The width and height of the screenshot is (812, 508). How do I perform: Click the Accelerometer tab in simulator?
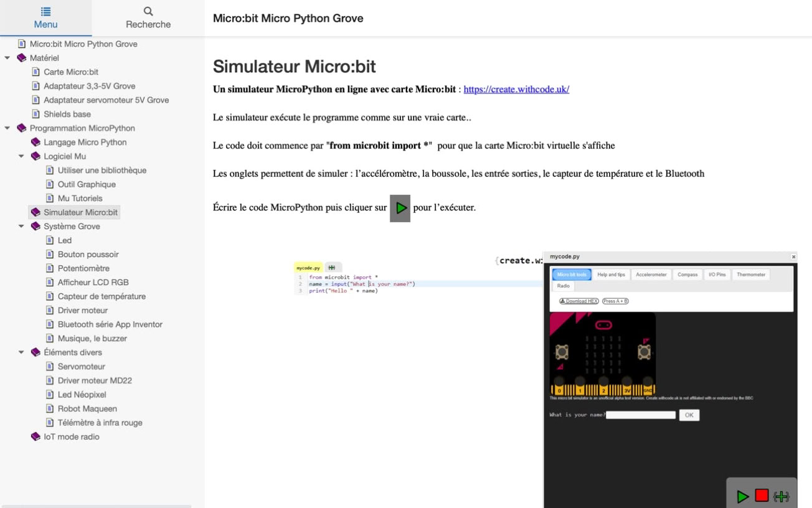click(x=651, y=275)
